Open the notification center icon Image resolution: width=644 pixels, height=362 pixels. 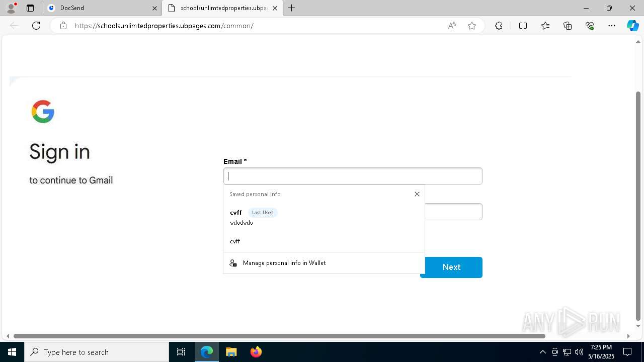pyautogui.click(x=627, y=352)
